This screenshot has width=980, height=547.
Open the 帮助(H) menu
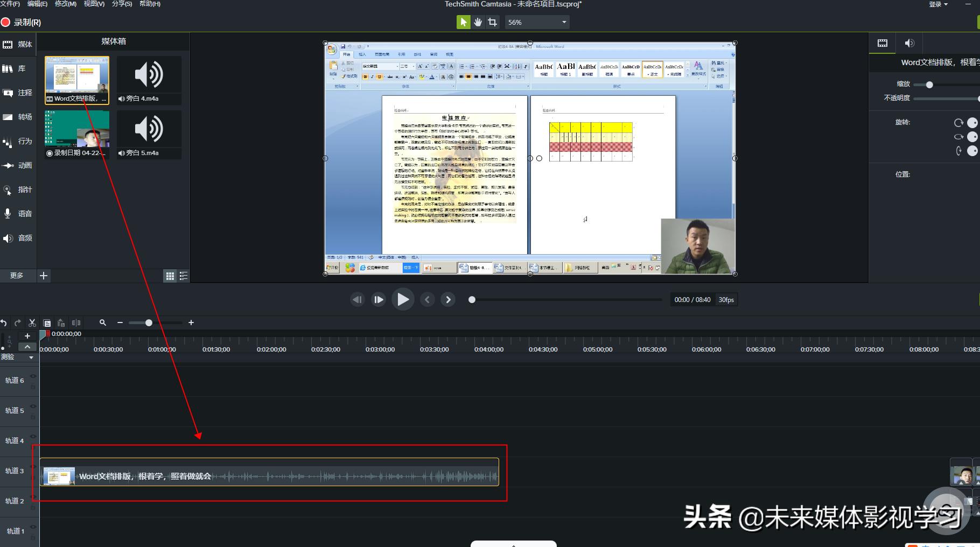[x=150, y=4]
